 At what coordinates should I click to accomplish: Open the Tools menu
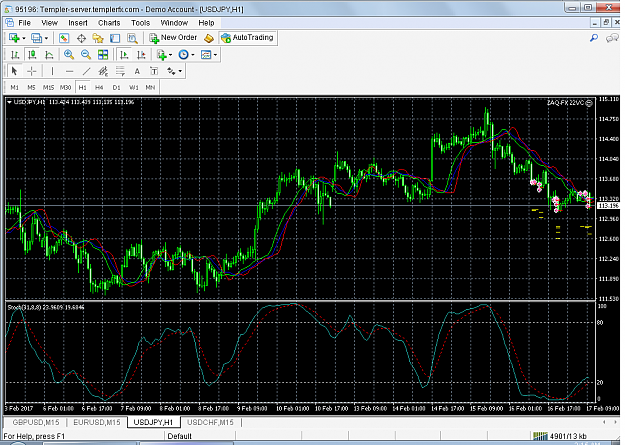pyautogui.click(x=140, y=23)
